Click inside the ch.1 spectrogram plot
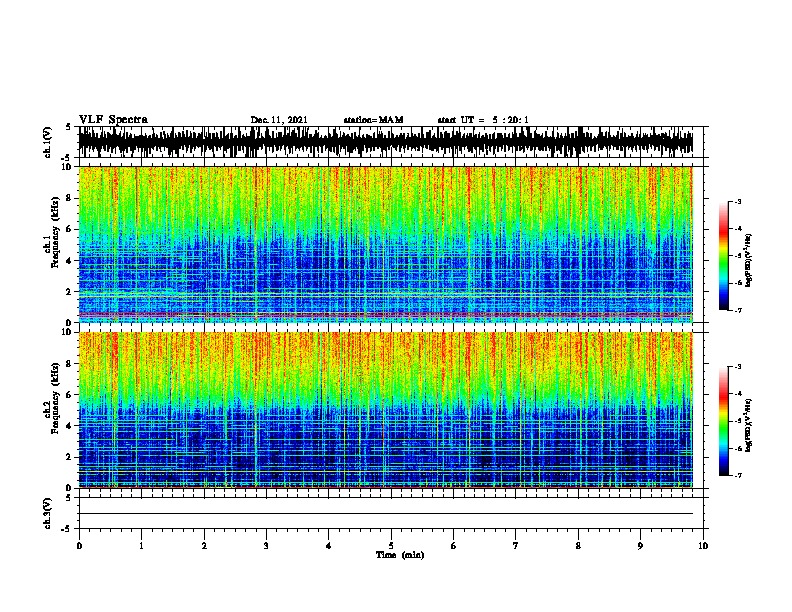Viewport: 792px width, 612px height. tap(386, 244)
